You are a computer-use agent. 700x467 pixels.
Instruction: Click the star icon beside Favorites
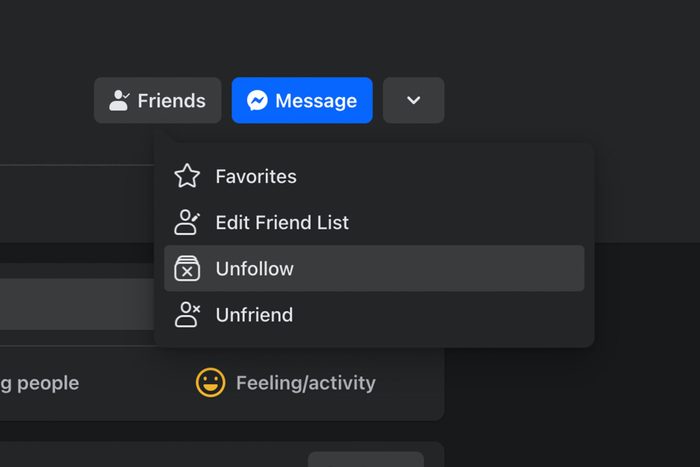click(187, 177)
